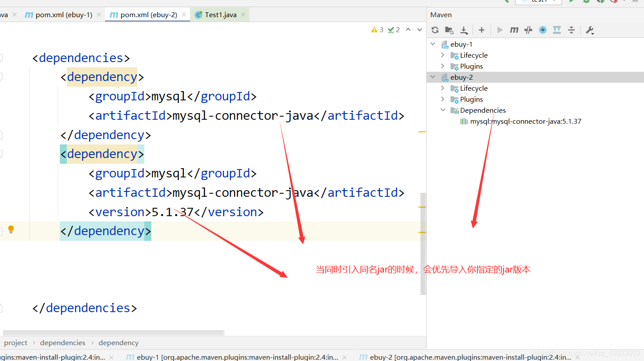Select mysql-connector-java:5.1.37 dependency
This screenshot has height=361, width=644.
[526, 121]
